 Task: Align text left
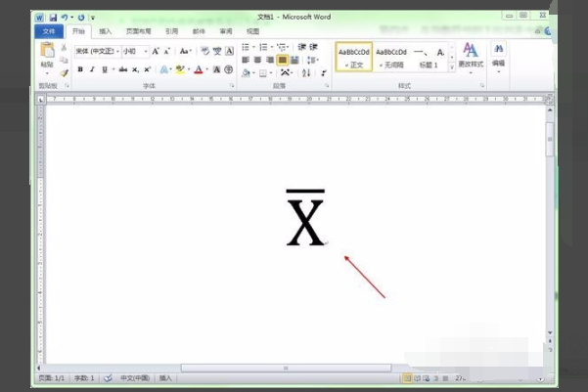[x=246, y=60]
